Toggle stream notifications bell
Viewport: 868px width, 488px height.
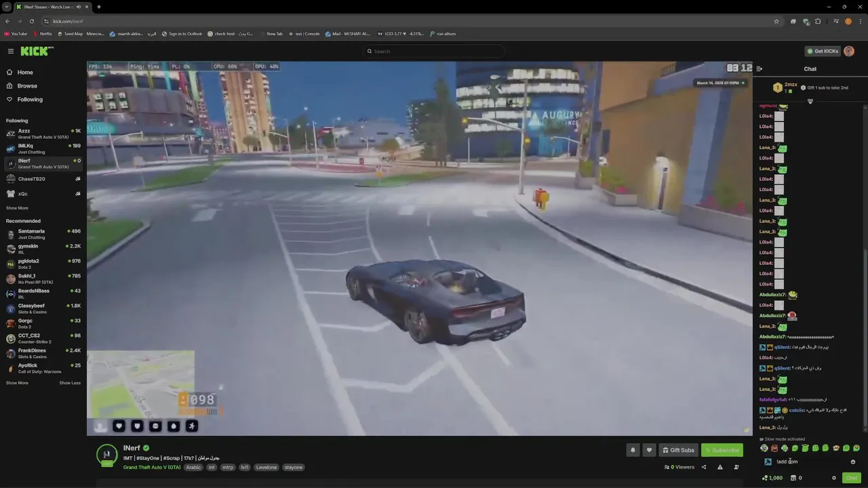633,450
